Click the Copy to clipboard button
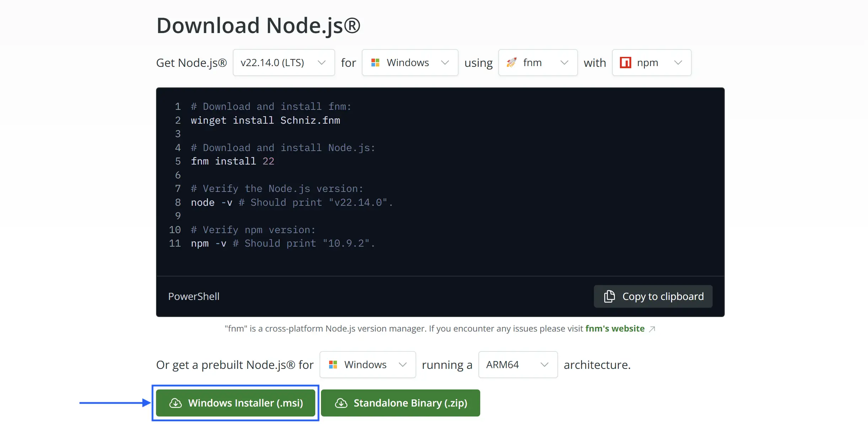The width and height of the screenshot is (868, 425). coord(653,296)
